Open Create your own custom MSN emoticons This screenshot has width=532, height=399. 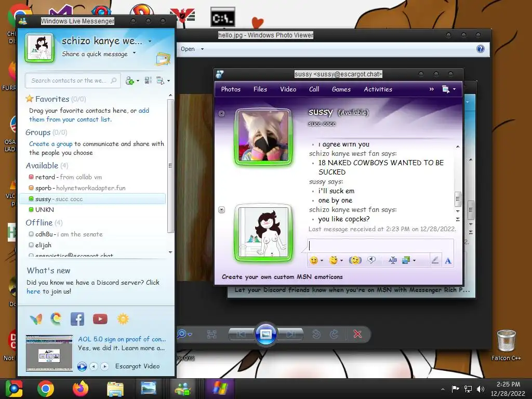click(x=282, y=277)
